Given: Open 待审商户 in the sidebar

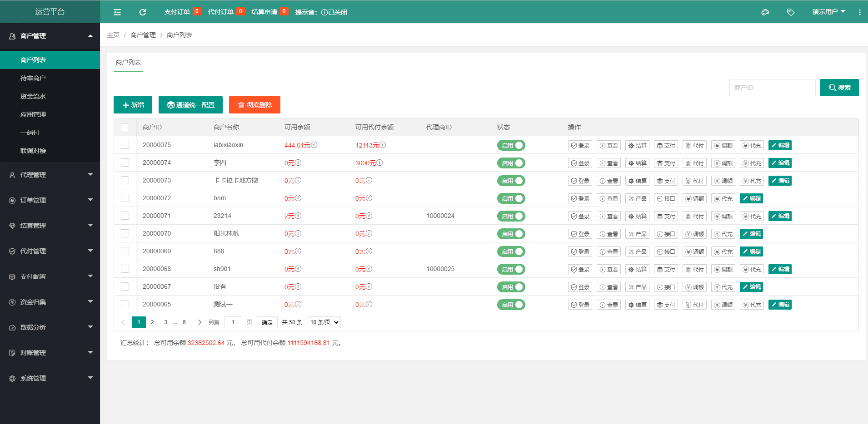Looking at the screenshot, I should tap(33, 78).
